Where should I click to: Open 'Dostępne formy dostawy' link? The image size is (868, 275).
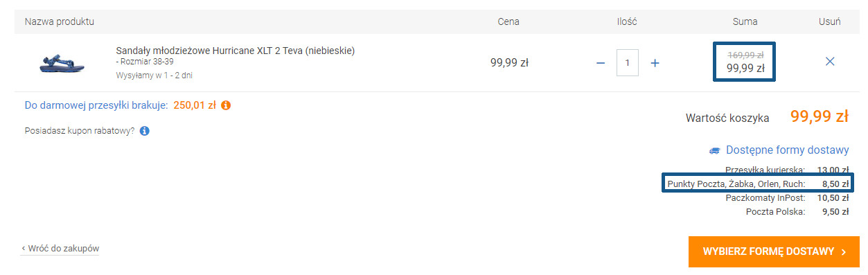pos(787,150)
